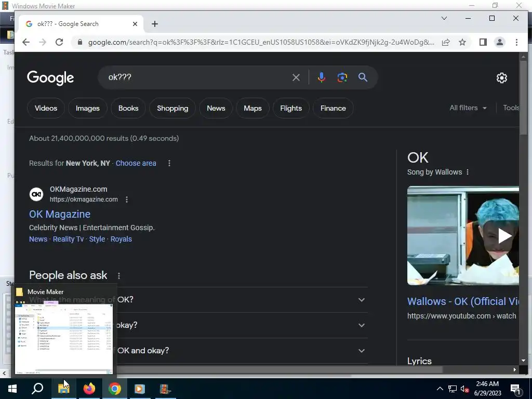This screenshot has height=399, width=532.
Task: Reload the Google search page
Action: [59, 42]
